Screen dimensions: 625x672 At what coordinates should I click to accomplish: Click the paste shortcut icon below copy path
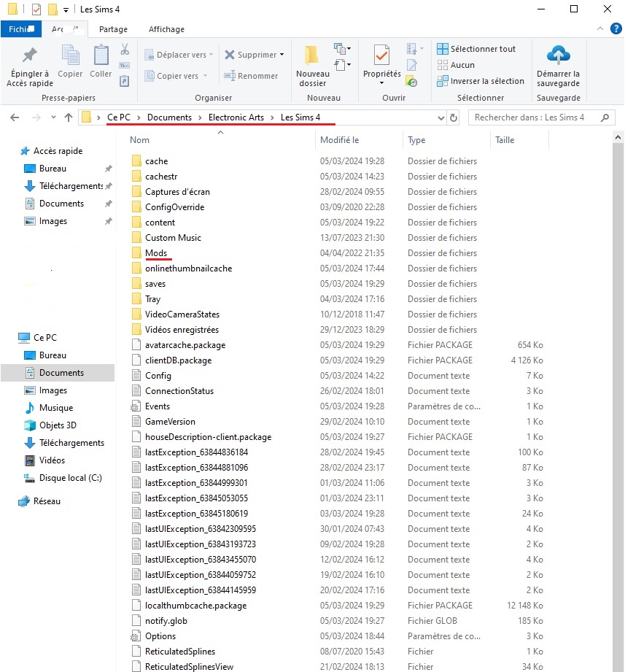click(124, 81)
